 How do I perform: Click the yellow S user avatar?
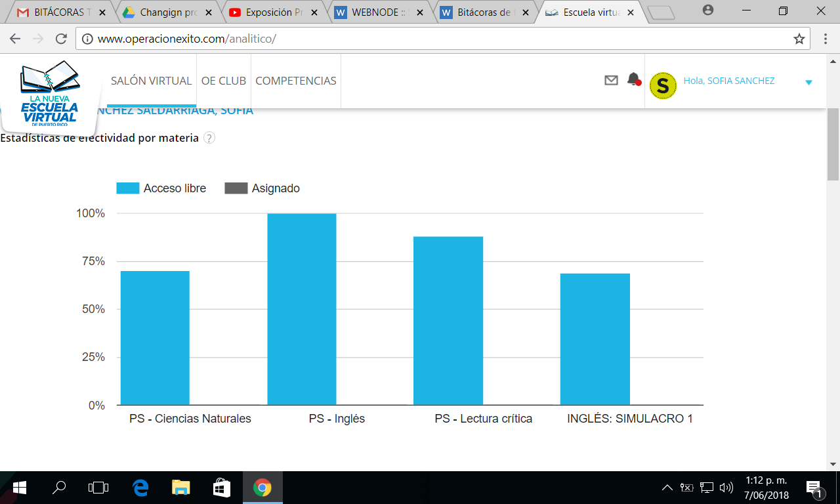(x=663, y=85)
